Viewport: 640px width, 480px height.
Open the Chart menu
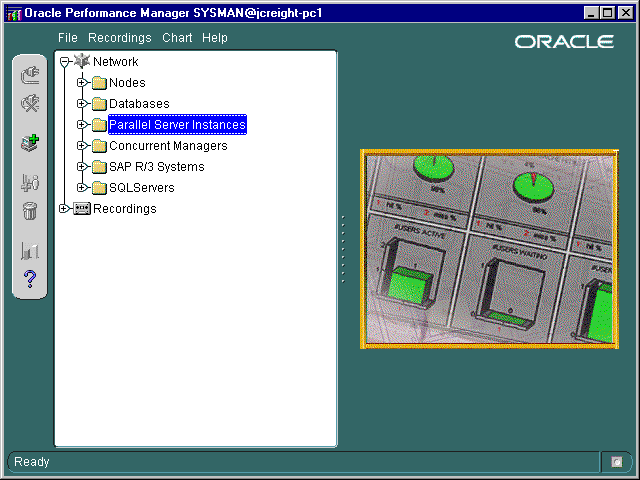pos(176,38)
